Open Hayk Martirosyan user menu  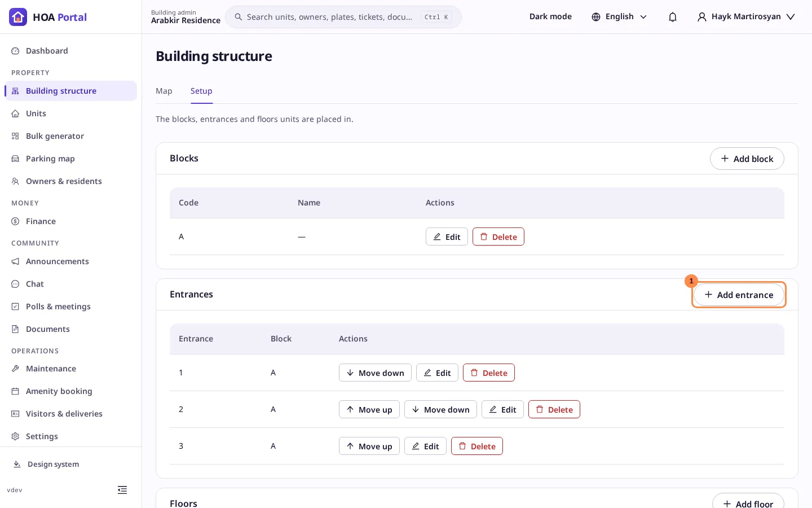(x=746, y=17)
